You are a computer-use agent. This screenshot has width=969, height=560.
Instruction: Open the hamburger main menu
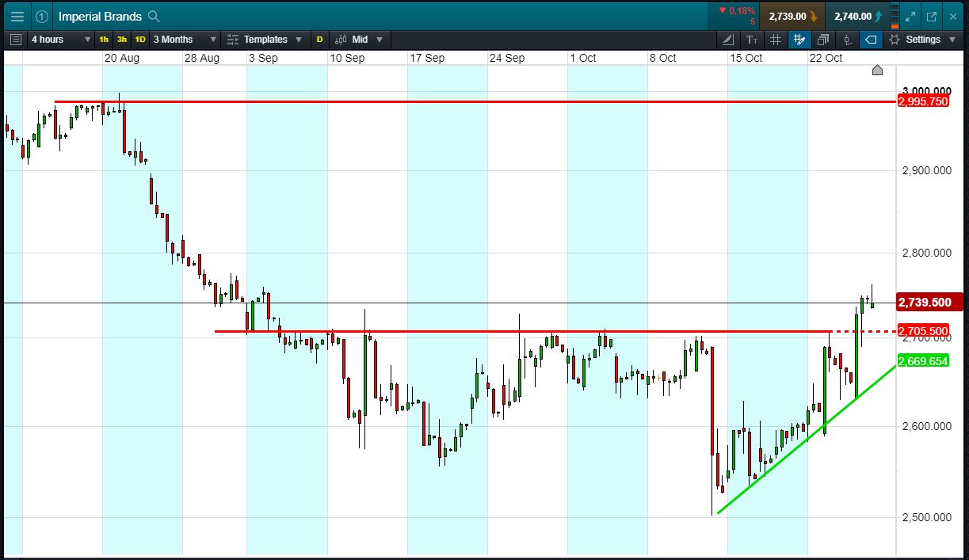coord(17,16)
